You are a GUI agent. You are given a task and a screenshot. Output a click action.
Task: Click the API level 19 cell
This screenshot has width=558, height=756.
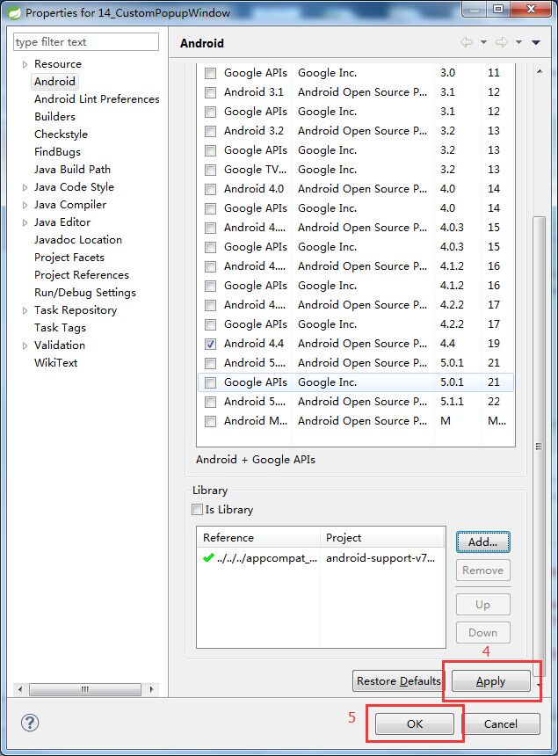[494, 344]
